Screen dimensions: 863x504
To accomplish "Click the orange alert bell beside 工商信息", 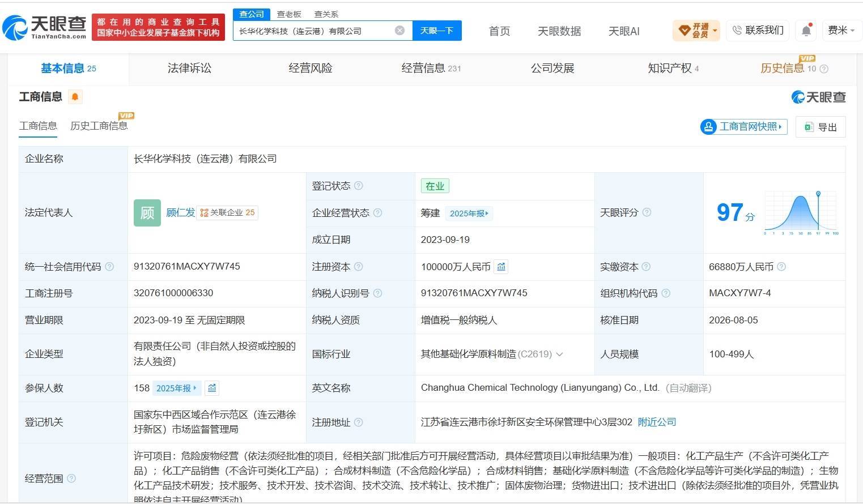I will coord(75,97).
